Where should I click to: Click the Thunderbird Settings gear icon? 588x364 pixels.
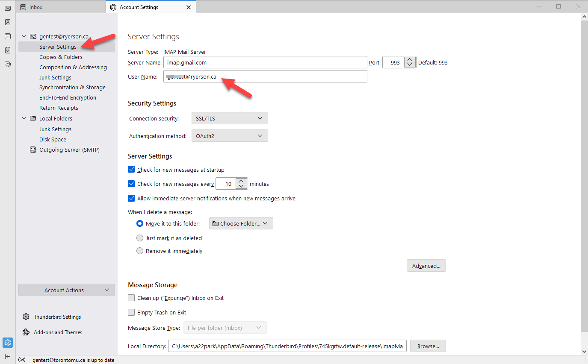click(26, 317)
